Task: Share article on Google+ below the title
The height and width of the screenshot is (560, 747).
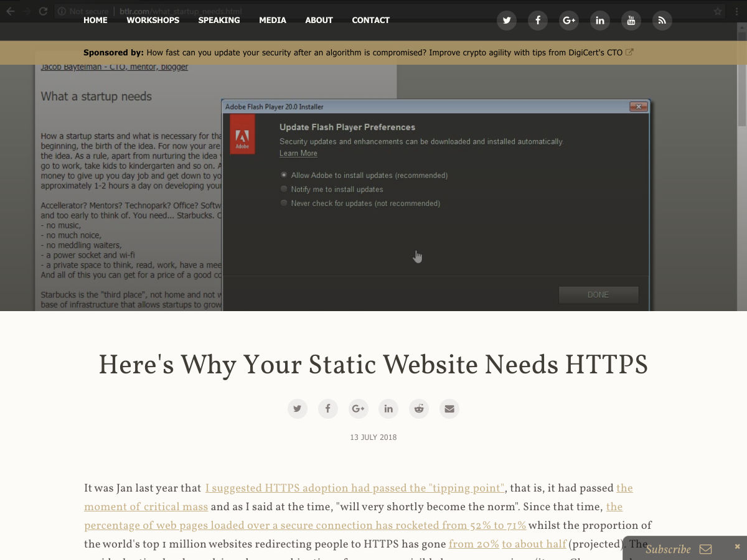Action: click(358, 409)
